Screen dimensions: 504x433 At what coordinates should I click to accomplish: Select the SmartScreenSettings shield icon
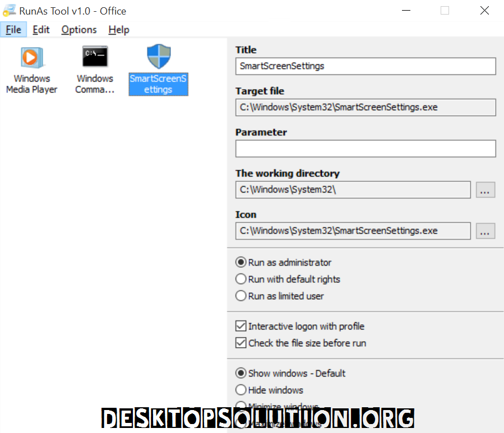pos(159,57)
